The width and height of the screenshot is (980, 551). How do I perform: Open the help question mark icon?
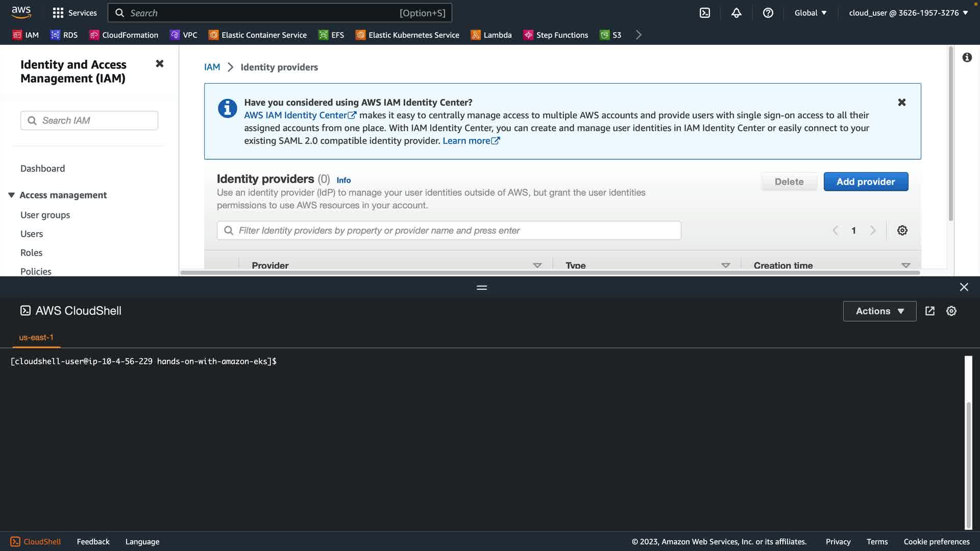[x=768, y=13]
